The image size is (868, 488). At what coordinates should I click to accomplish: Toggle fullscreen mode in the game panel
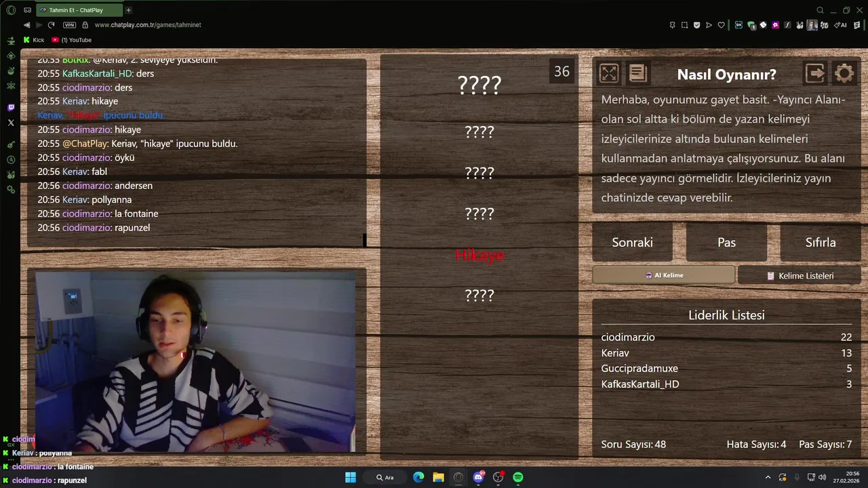tap(609, 73)
